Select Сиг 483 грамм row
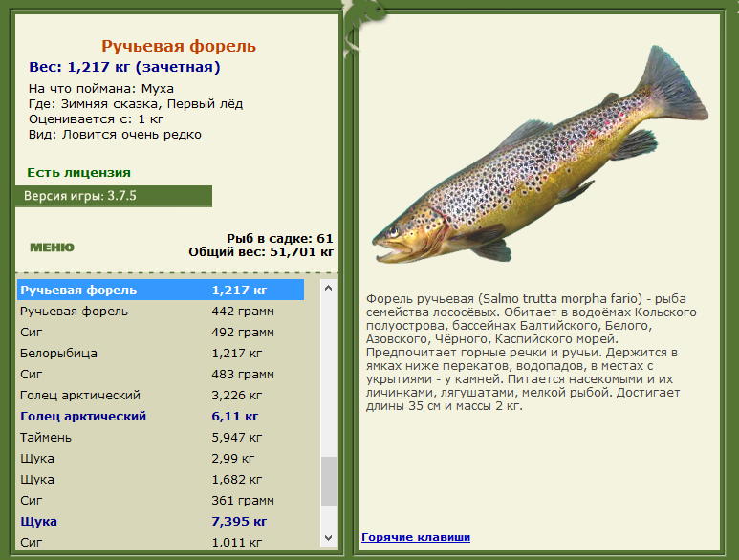 (x=161, y=374)
